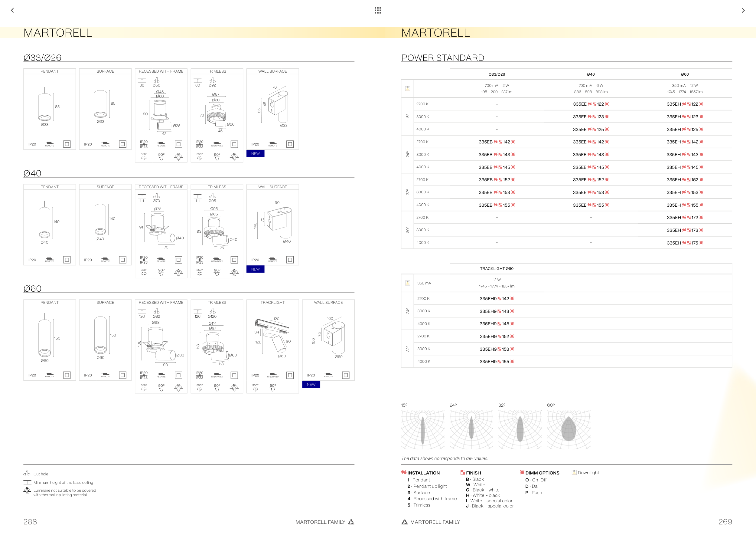This screenshot has height=535, width=756.
Task: Click the minimum false ceiling height icon
Action: [x=27, y=482]
